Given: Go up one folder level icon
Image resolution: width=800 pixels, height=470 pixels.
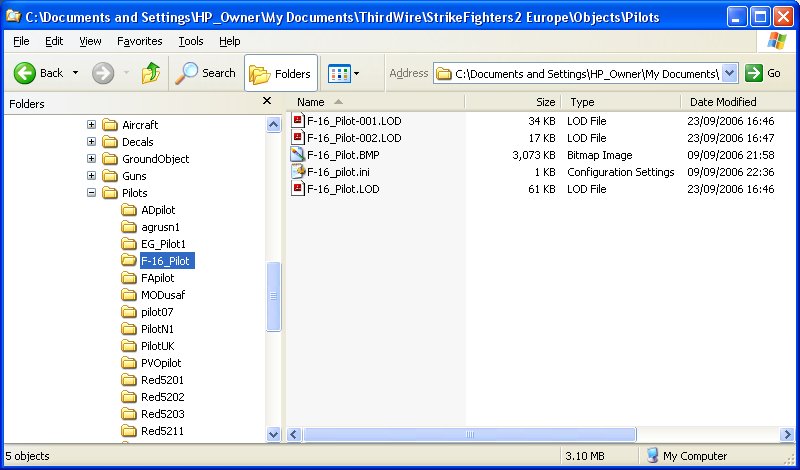Looking at the screenshot, I should pos(151,73).
